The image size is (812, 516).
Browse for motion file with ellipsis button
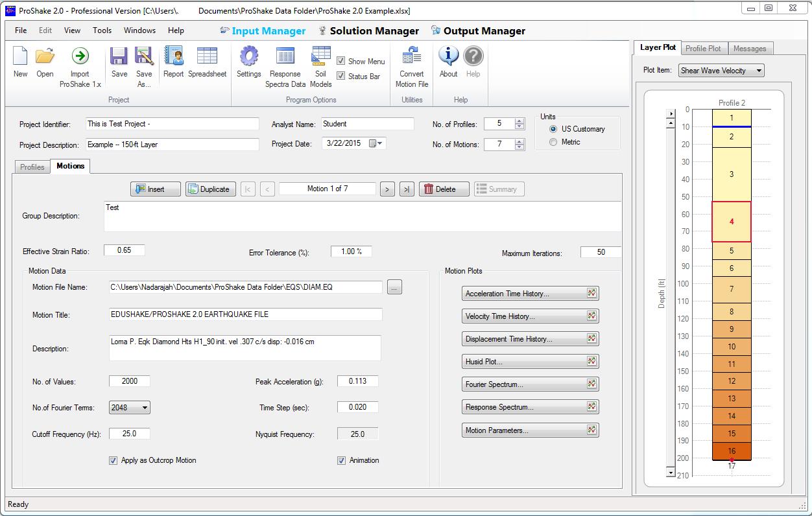(394, 287)
